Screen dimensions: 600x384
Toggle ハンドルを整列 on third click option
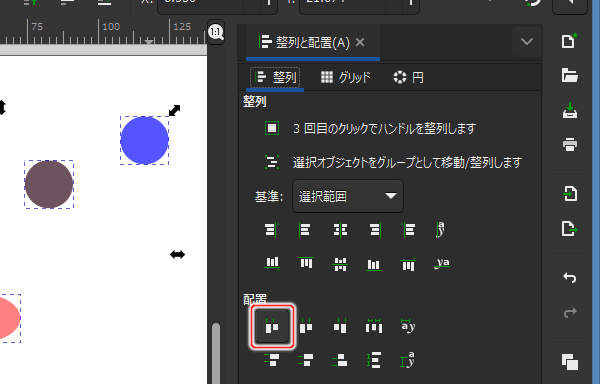(x=272, y=128)
